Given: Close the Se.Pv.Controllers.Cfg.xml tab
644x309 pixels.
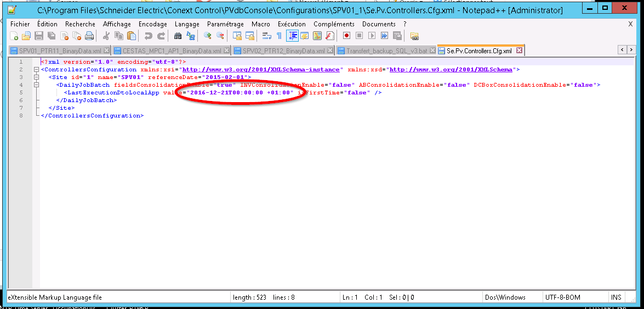Looking at the screenshot, I should point(519,50).
